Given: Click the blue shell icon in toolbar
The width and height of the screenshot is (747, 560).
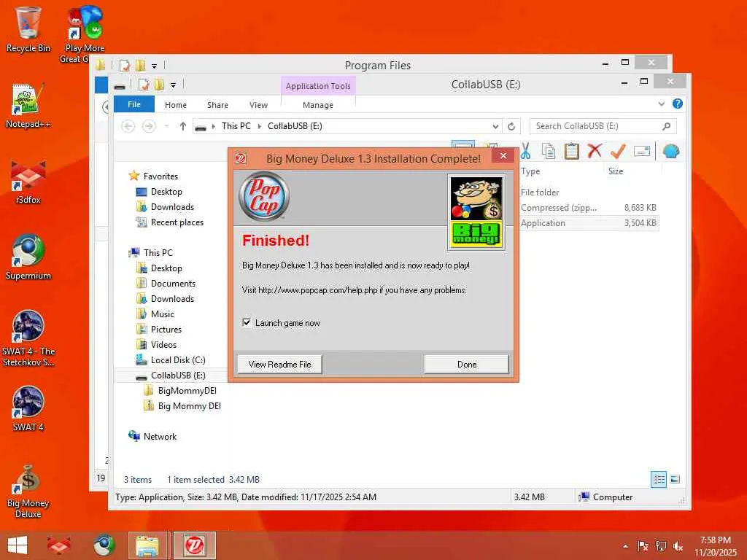Looking at the screenshot, I should (x=671, y=152).
